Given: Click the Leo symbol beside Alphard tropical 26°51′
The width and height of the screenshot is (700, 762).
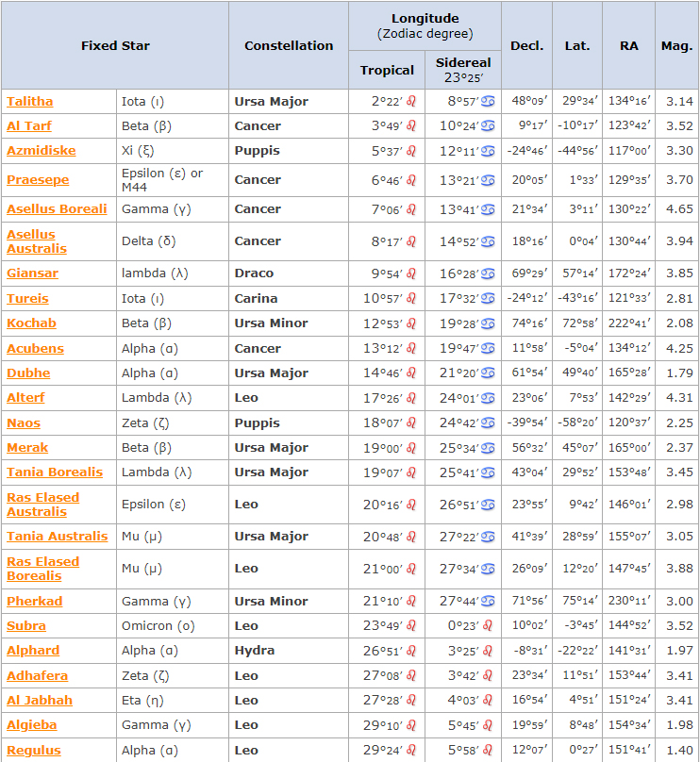Looking at the screenshot, I should click(411, 651).
